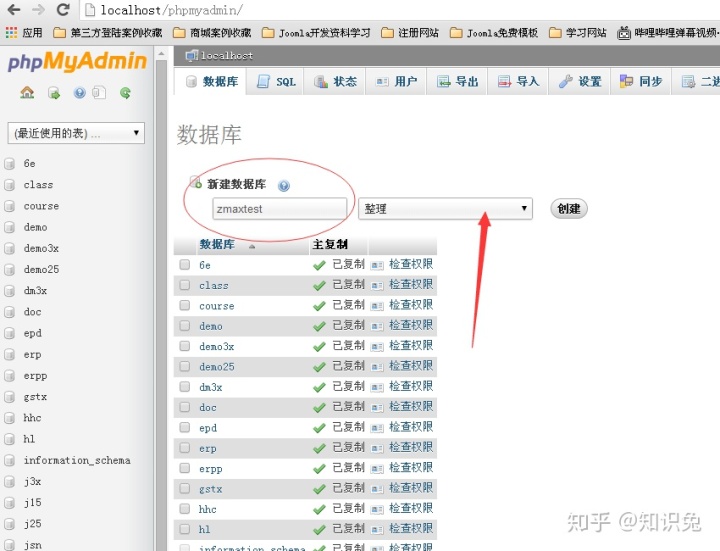The width and height of the screenshot is (720, 551).
Task: Click the privileges icon in the class row
Action: click(x=377, y=286)
